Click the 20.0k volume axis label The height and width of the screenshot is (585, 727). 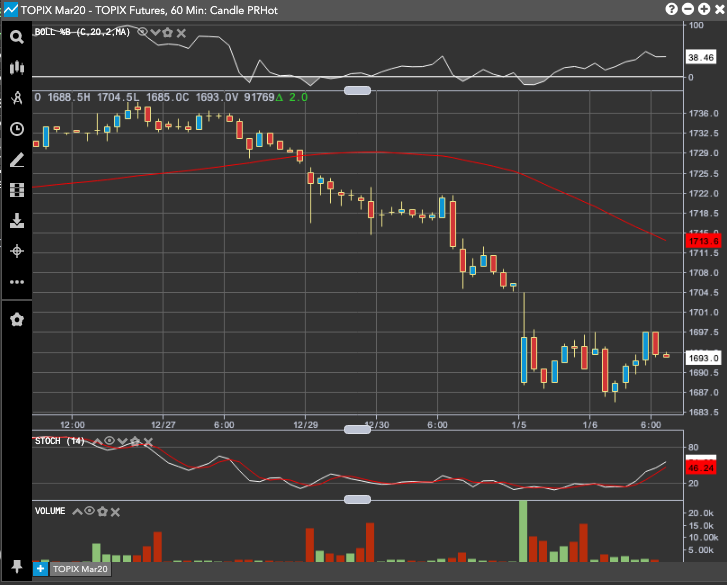701,513
